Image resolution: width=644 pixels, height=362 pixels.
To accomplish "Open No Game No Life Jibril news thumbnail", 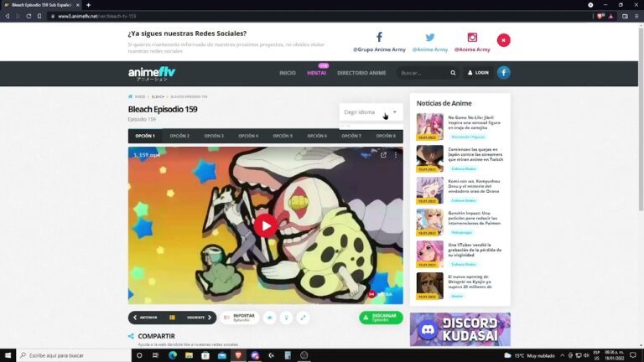I will tap(429, 127).
